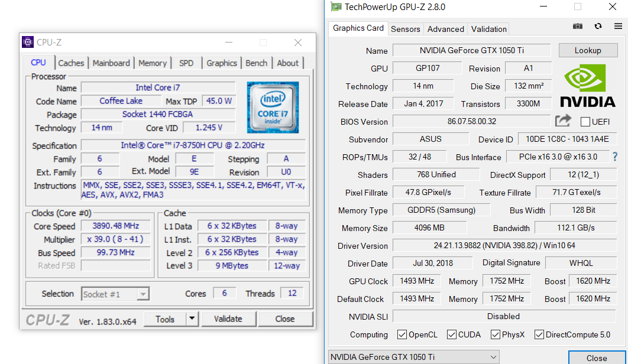Switch to the SPD tab

[186, 63]
